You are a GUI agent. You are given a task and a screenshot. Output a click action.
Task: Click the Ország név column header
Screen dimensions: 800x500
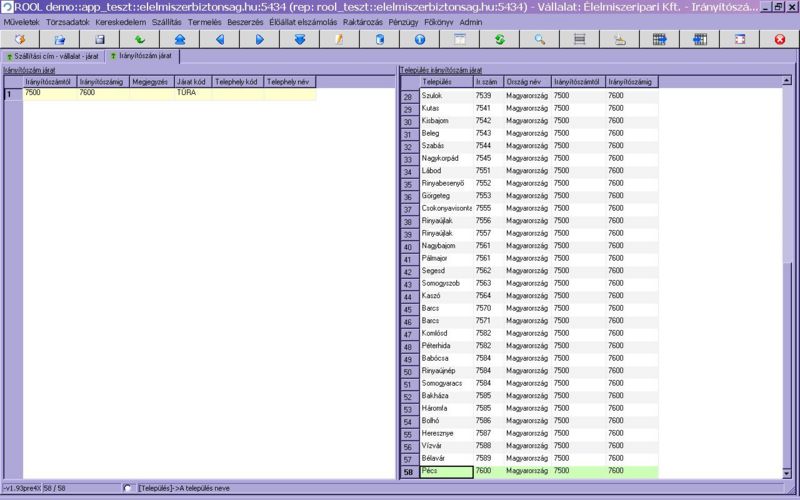[x=525, y=81]
